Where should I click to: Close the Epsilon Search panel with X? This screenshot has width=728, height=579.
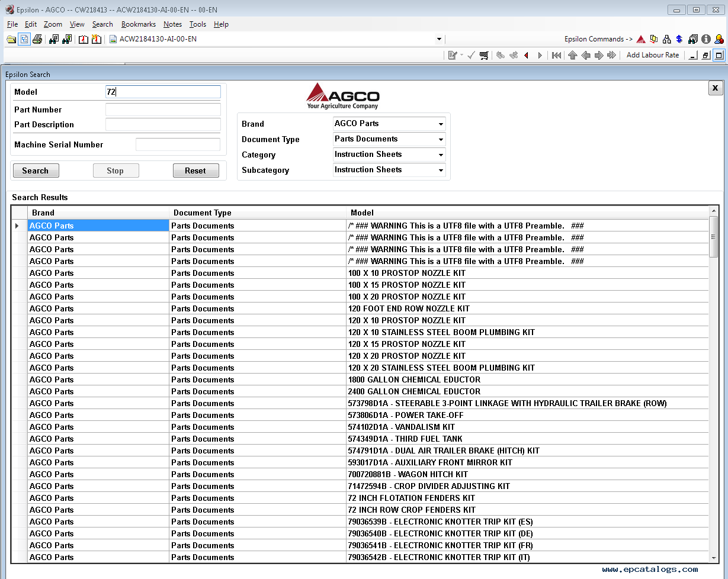tap(715, 88)
